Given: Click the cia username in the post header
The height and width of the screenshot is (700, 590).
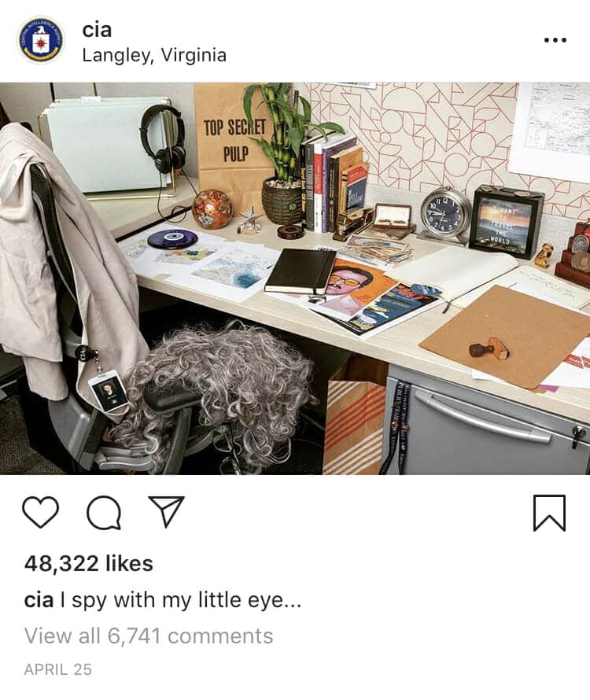Looking at the screenshot, I should click(97, 30).
